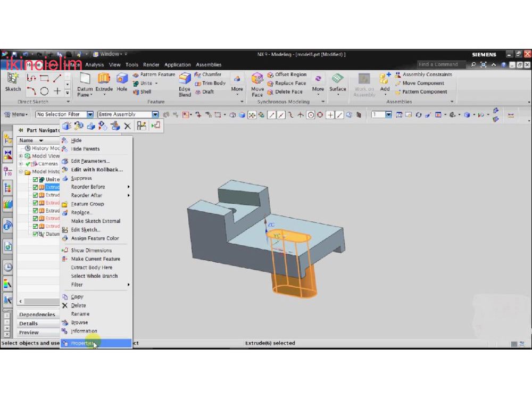Choose Properties from the context menu
This screenshot has width=532, height=399.
[96, 343]
